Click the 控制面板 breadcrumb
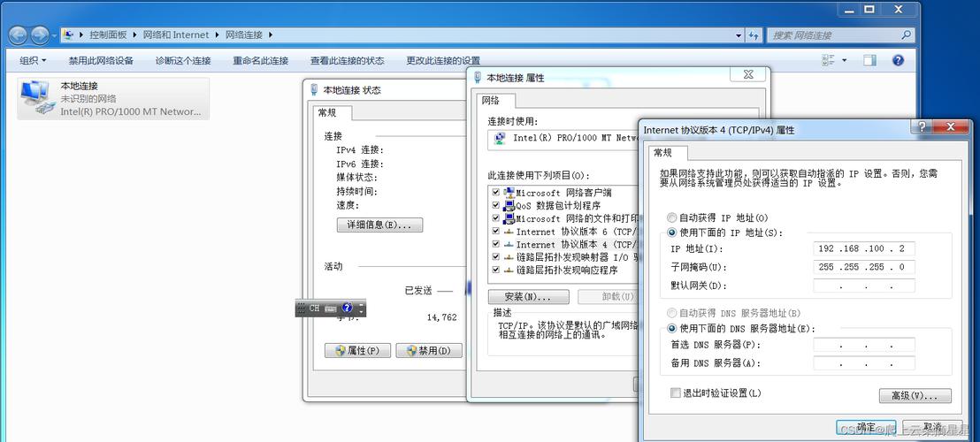The image size is (980, 442). pos(108,35)
